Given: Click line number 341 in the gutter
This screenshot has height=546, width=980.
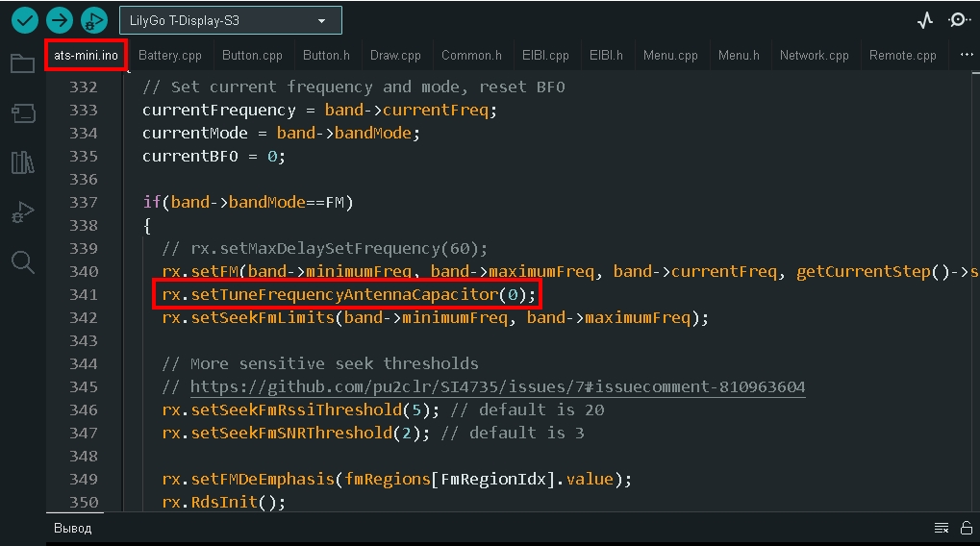Looking at the screenshot, I should coord(84,294).
